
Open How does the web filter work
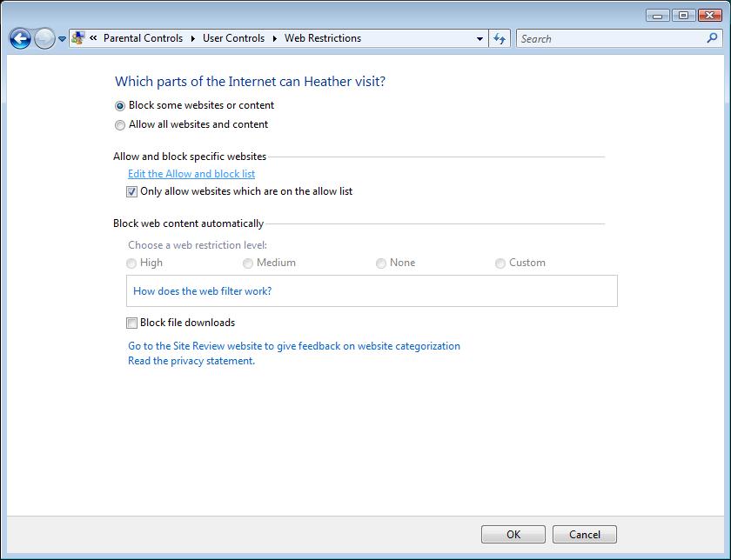pos(202,291)
